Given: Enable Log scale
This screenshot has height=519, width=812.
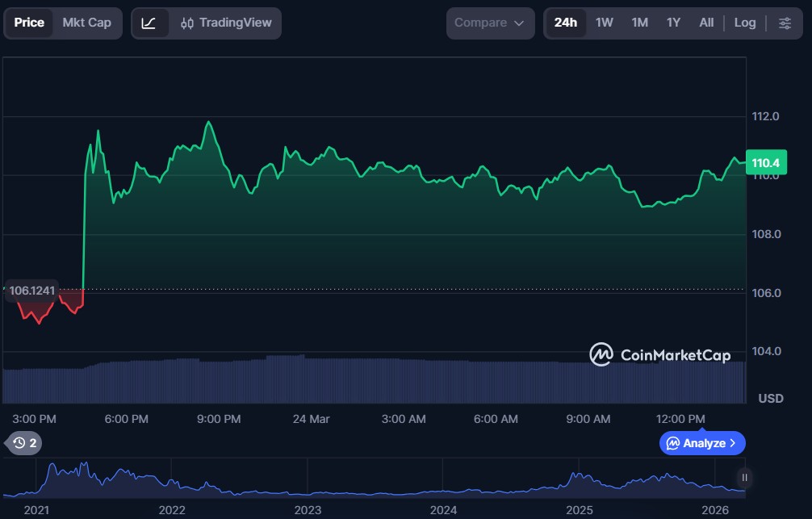Looking at the screenshot, I should [x=744, y=23].
